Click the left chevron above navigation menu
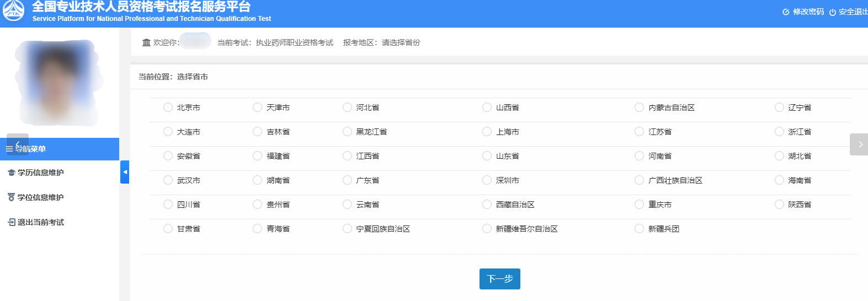The height and width of the screenshot is (301, 868). pyautogui.click(x=18, y=143)
